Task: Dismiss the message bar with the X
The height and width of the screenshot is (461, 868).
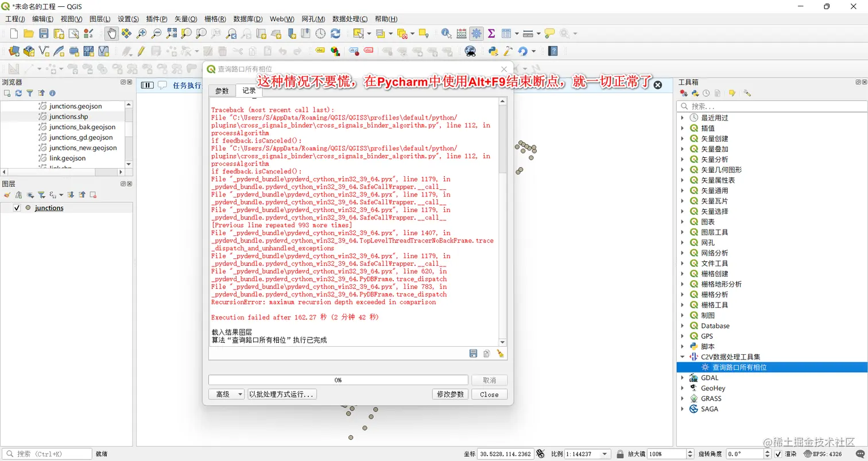Action: pyautogui.click(x=658, y=85)
